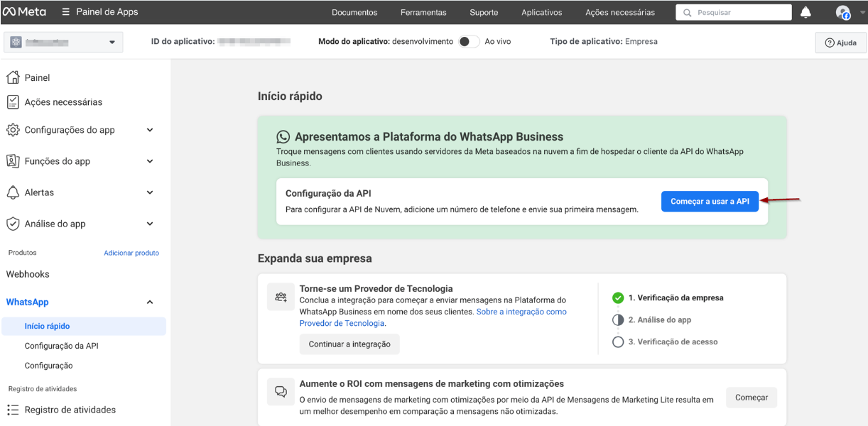The image size is (868, 426).
Task: Click the Análise do app shield icon
Action: pyautogui.click(x=13, y=224)
